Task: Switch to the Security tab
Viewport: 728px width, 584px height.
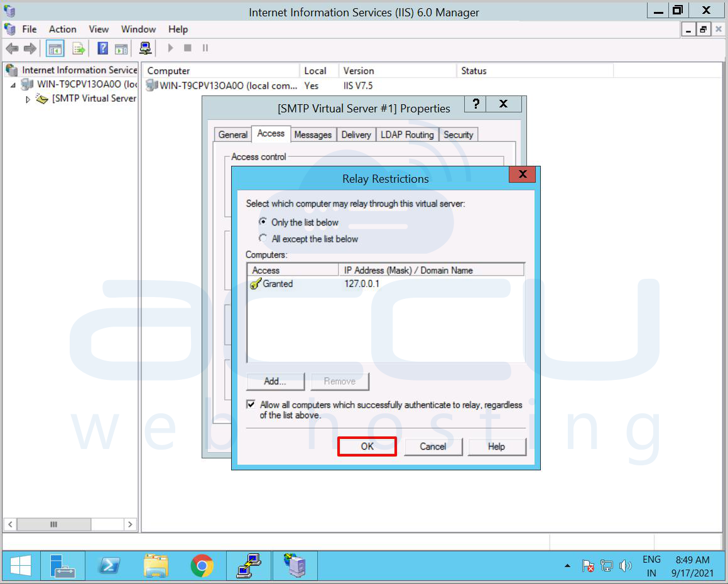Action: (x=459, y=134)
